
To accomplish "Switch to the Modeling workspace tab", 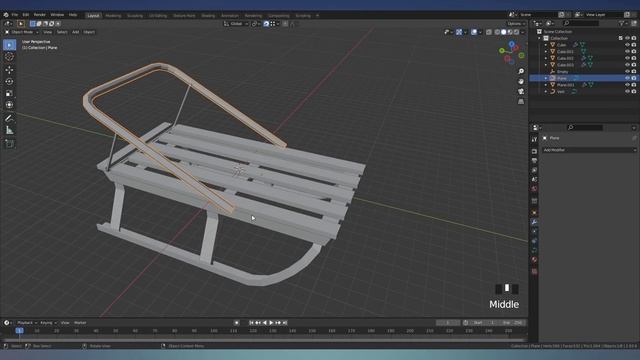I will tap(113, 16).
